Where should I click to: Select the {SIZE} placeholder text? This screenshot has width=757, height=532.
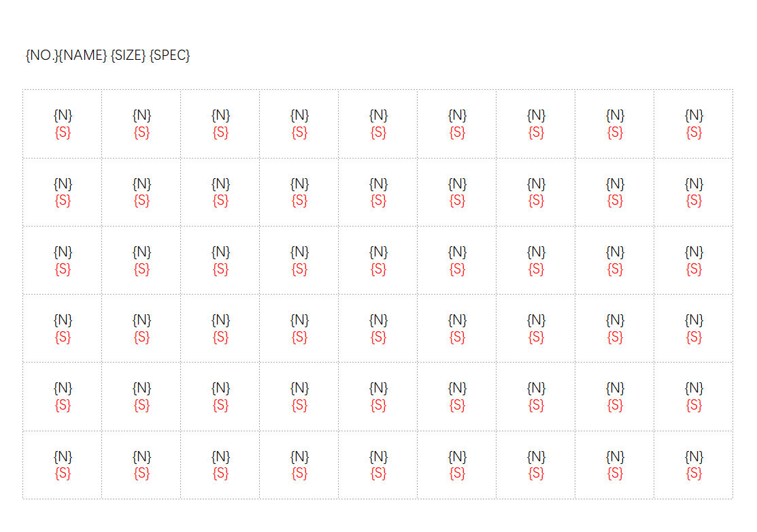pos(128,56)
